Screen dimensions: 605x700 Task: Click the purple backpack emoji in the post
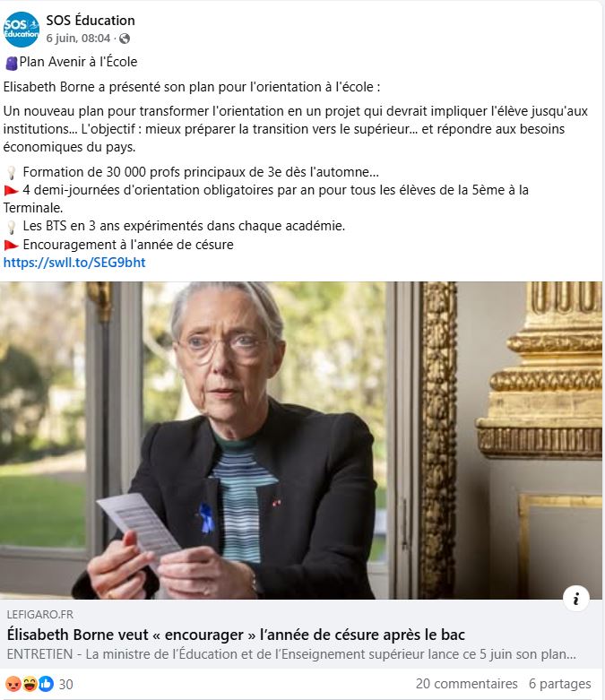[11, 63]
